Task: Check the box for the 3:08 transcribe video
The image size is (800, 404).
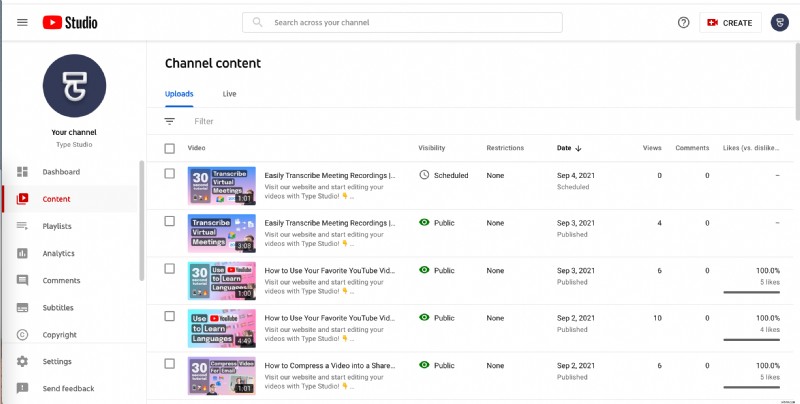Action: 169,221
